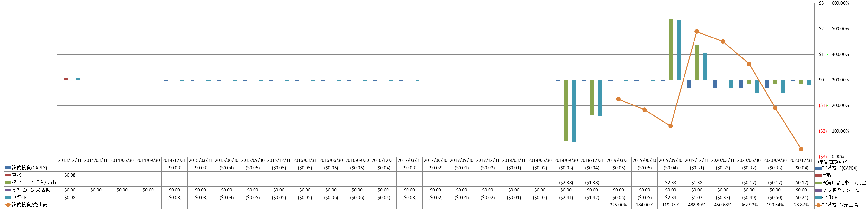The image size is (868, 209).
Task: Click the $2.38 cell under 2019/09/30
Action: [x=671, y=182]
